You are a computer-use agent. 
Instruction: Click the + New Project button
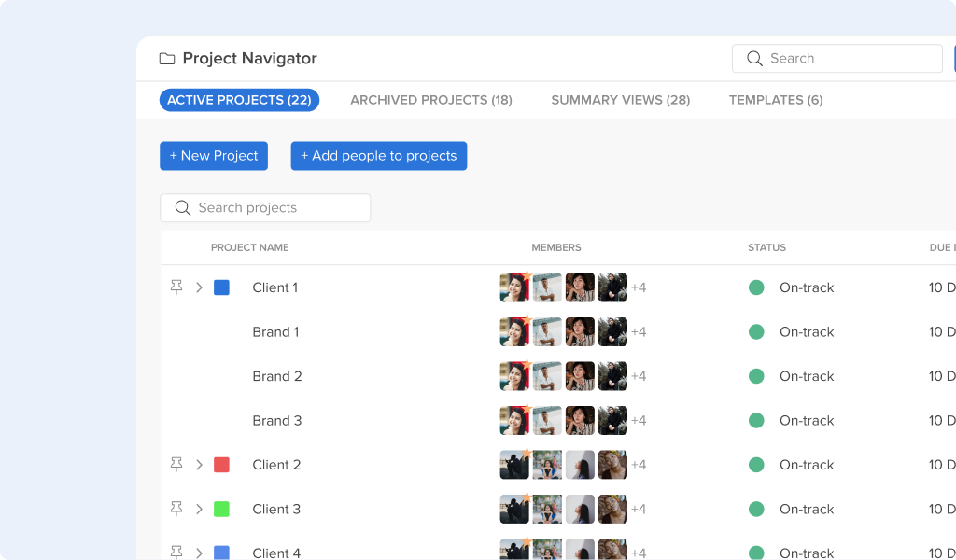pos(214,156)
